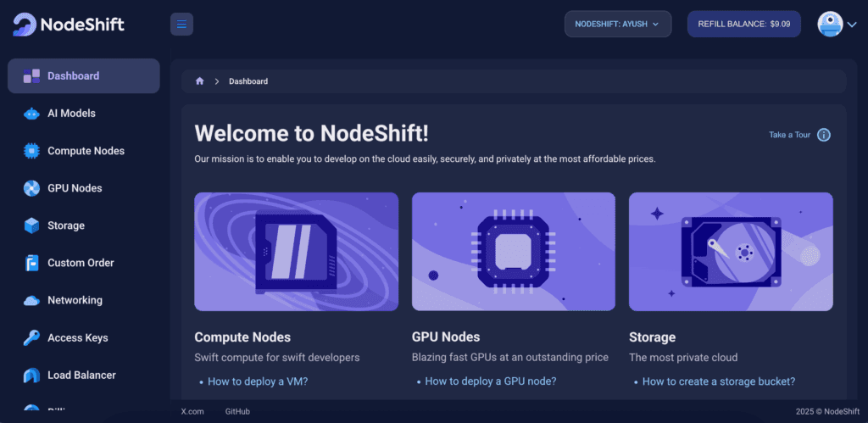
Task: Open the How to deploy a VM link
Action: point(258,381)
